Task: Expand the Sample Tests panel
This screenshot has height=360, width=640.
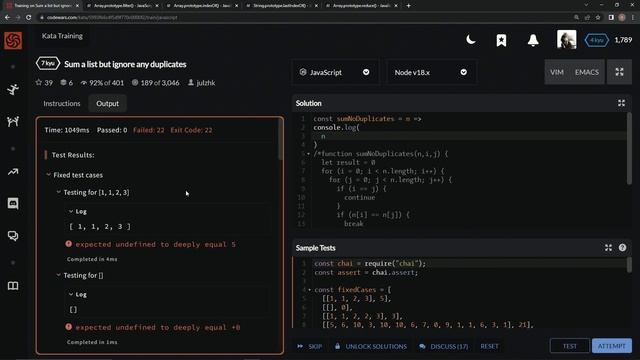Action: 608,248
